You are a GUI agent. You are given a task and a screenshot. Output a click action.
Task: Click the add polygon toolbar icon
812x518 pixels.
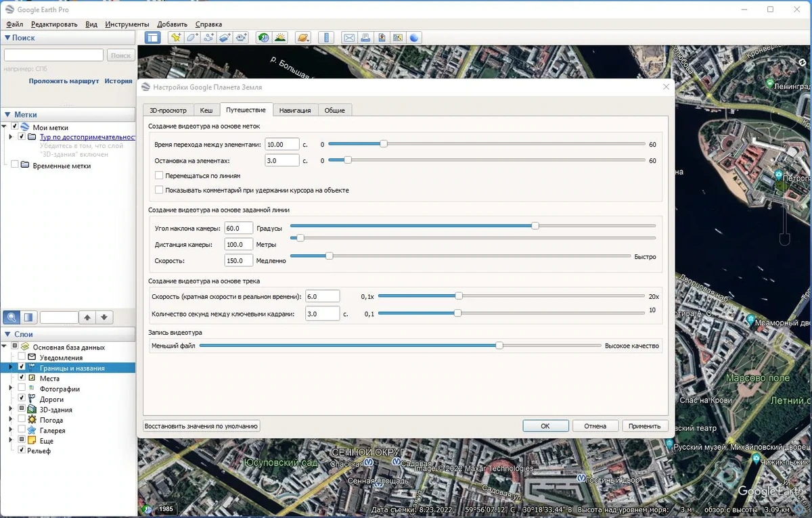(192, 38)
